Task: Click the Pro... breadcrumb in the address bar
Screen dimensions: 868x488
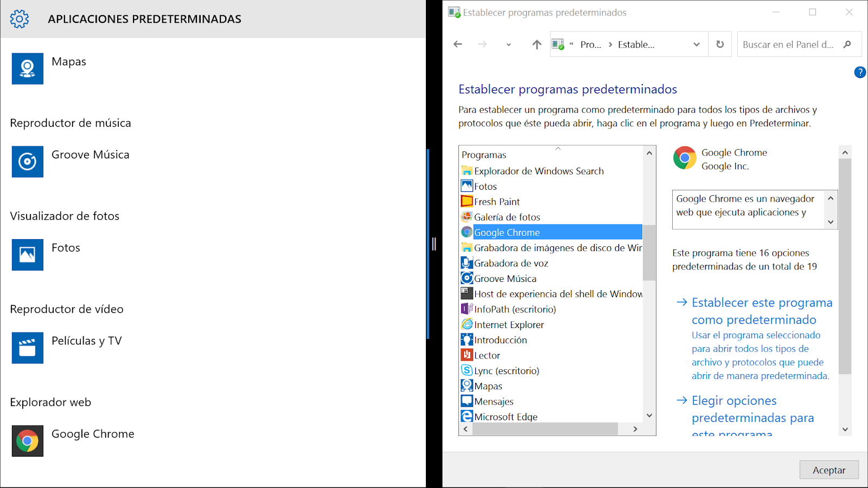Action: [x=591, y=44]
